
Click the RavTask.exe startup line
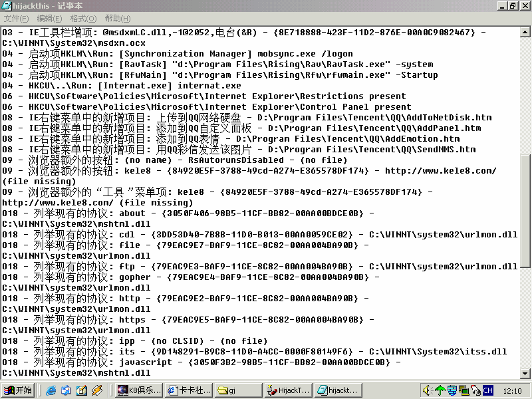(218, 64)
